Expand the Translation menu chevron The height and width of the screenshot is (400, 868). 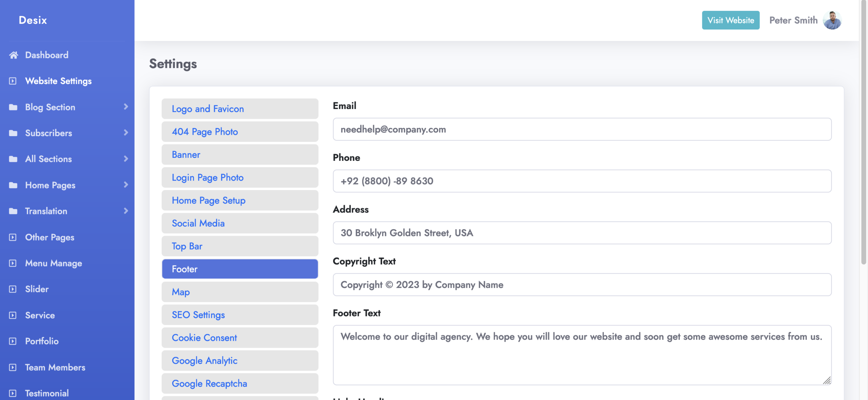tap(126, 211)
